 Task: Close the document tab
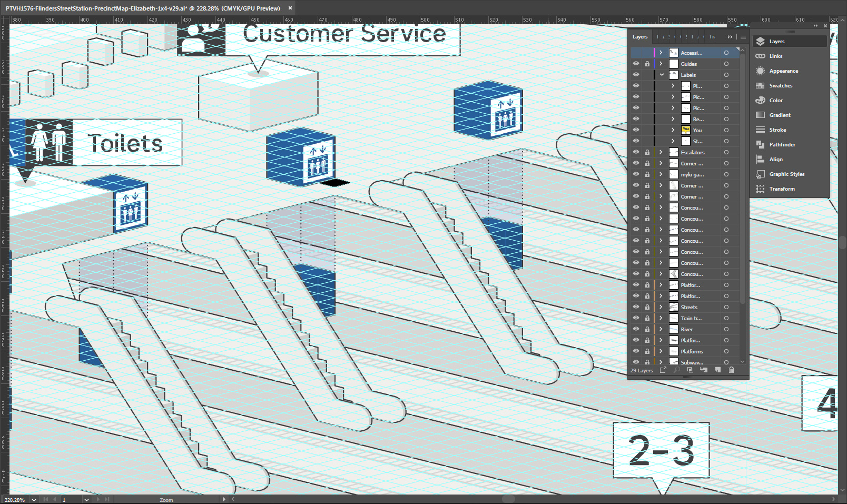click(x=290, y=8)
